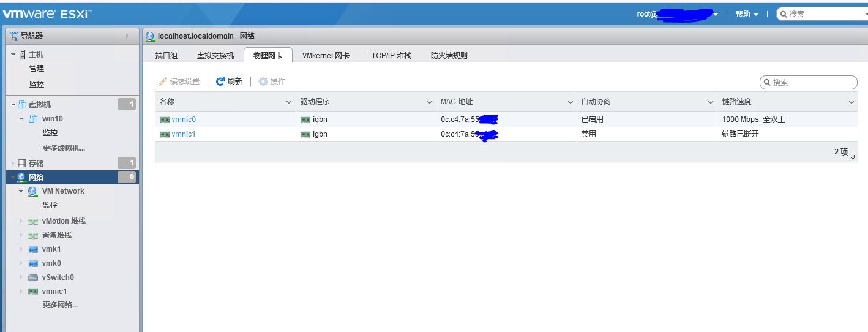This screenshot has height=332, width=868.
Task: Click the vSwitch0 switch icon
Action: (x=33, y=277)
